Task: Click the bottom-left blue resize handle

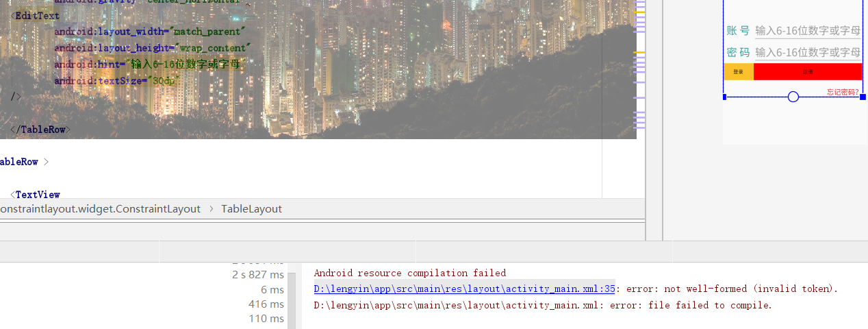Action: click(x=724, y=97)
